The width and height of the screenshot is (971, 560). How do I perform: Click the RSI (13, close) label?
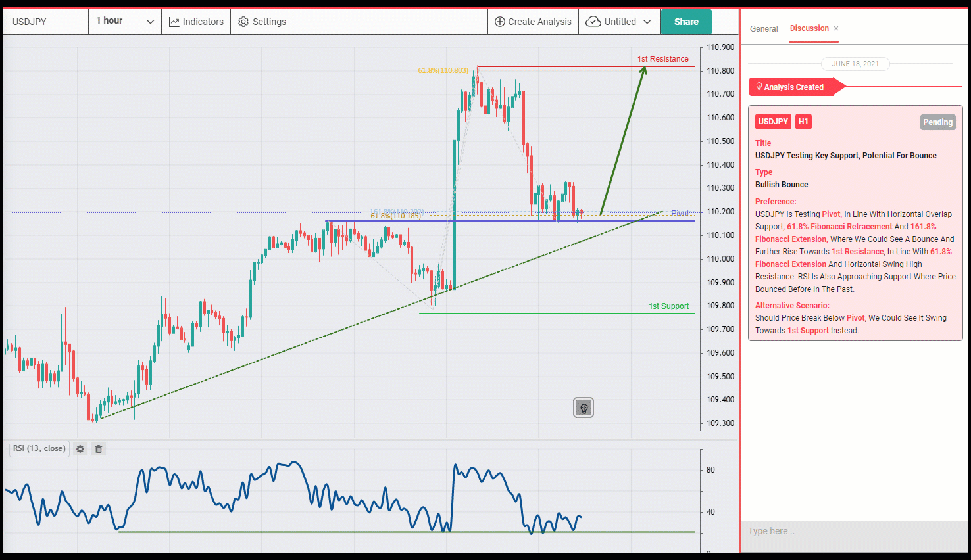39,449
